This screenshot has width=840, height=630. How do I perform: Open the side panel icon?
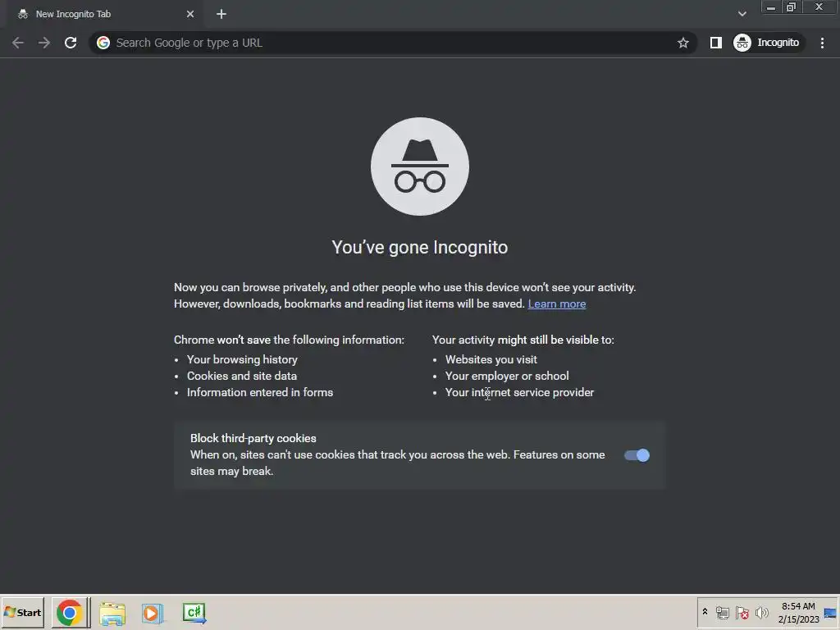[x=715, y=43]
